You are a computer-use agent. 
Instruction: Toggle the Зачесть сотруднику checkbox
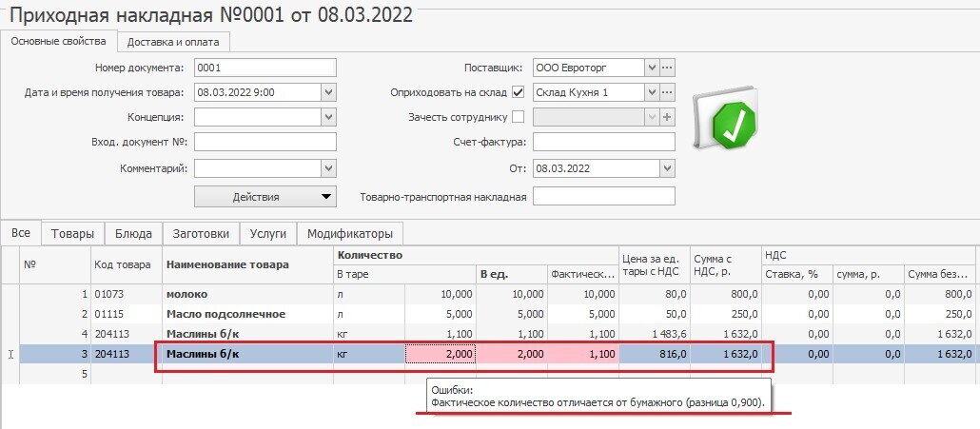point(519,117)
